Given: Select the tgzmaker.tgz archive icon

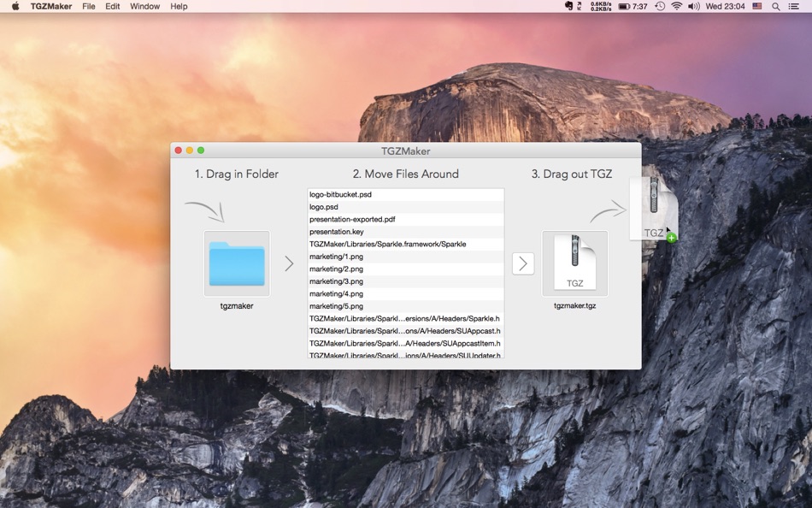Looking at the screenshot, I should [x=574, y=263].
